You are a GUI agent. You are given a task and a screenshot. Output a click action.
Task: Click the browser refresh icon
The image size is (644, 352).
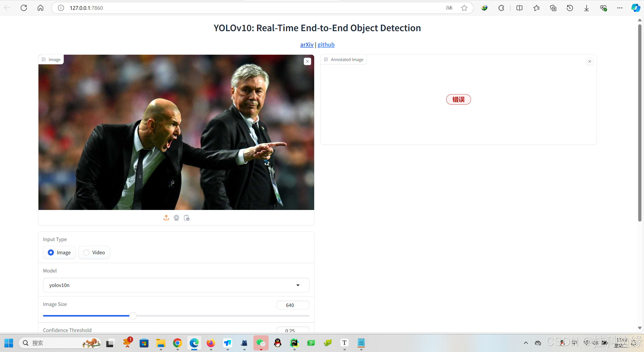(24, 8)
